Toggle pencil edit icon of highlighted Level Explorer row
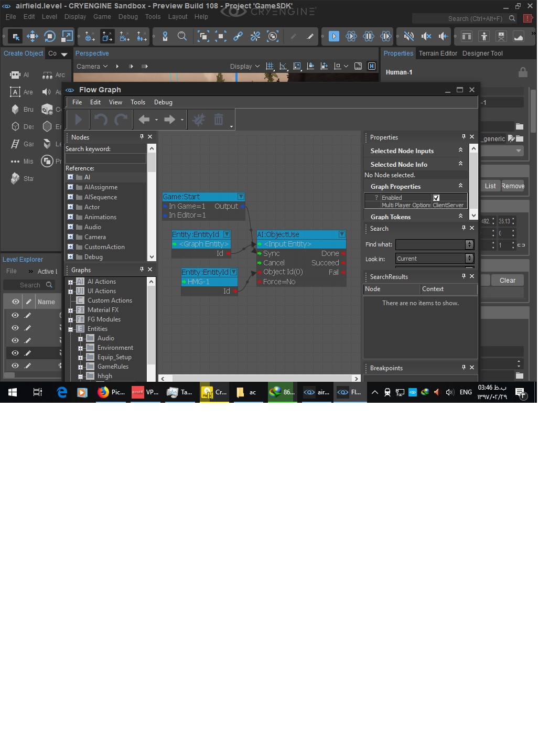 28,353
